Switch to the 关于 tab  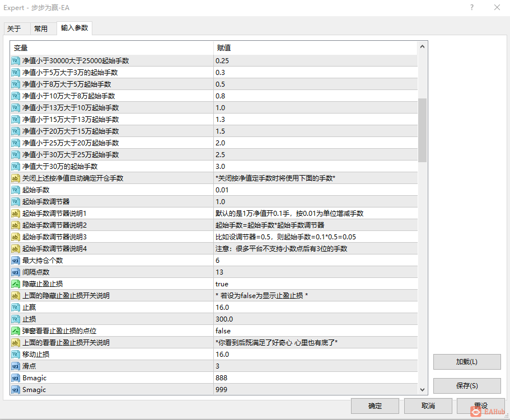14,29
